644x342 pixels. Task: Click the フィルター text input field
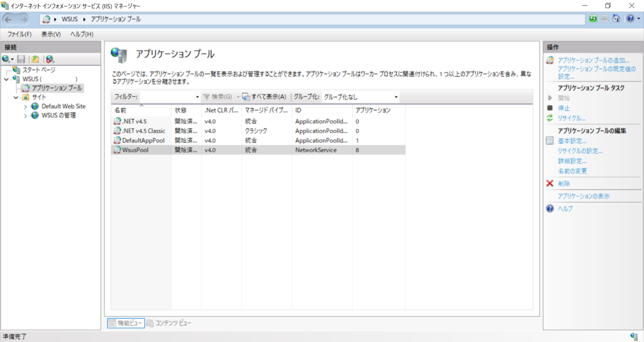[167, 97]
